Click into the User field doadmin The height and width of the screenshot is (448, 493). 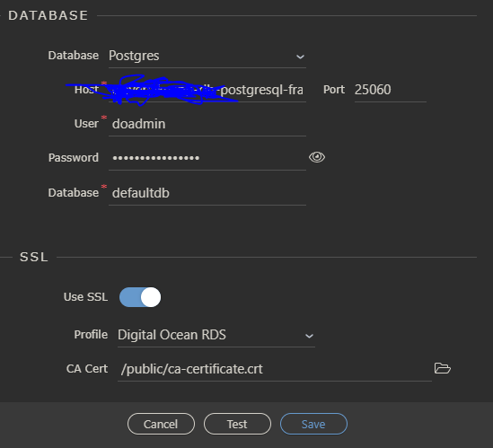click(x=207, y=124)
